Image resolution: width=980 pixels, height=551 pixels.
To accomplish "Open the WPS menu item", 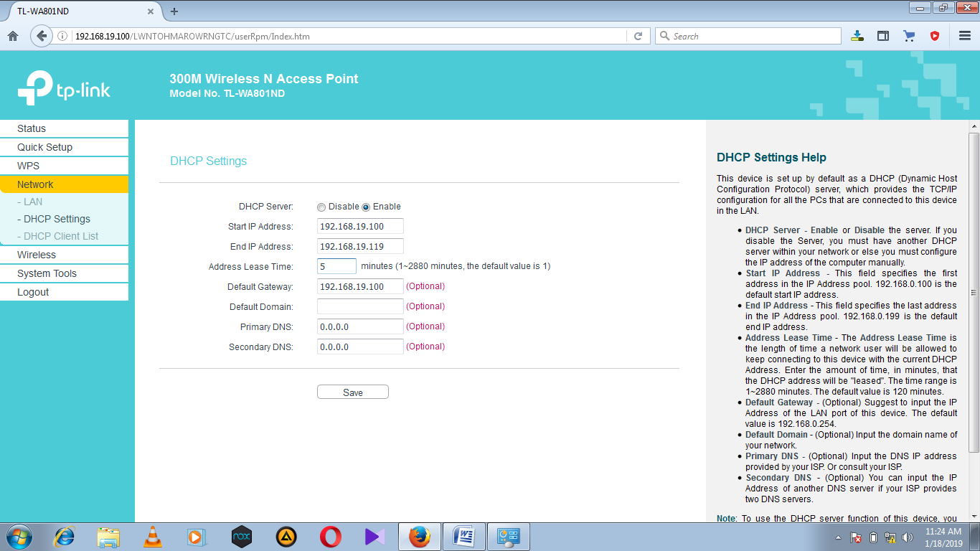I will pyautogui.click(x=65, y=166).
